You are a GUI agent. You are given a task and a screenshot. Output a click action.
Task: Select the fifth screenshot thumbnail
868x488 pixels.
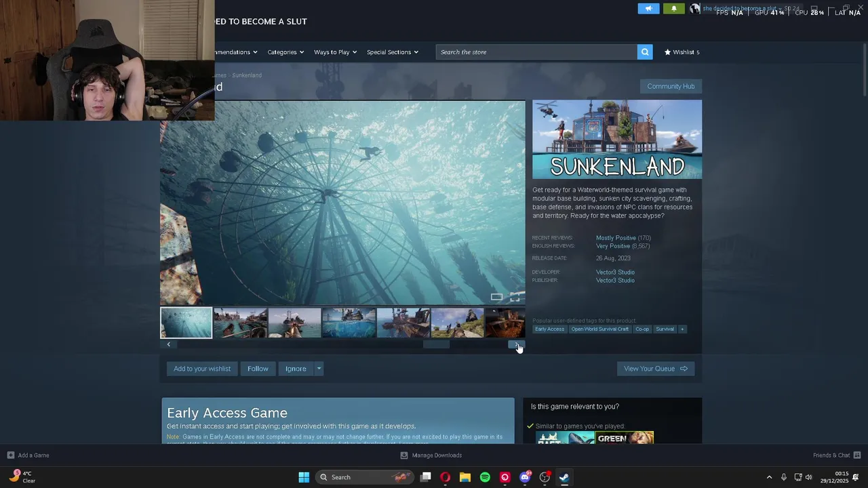click(x=403, y=323)
